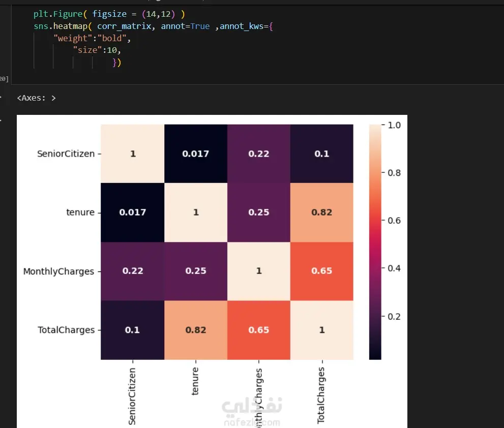Click the closing }) brackets in code

click(116, 63)
